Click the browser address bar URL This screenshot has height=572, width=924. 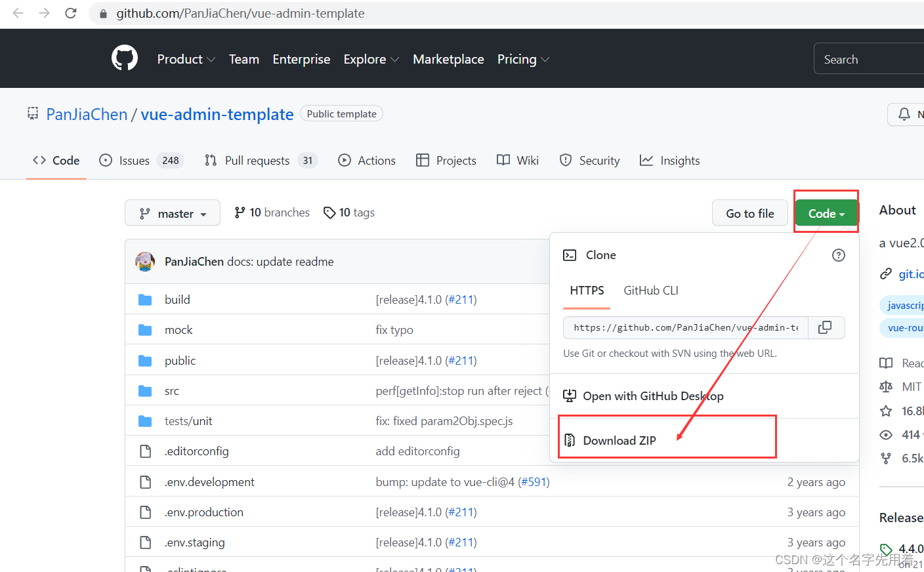(x=240, y=13)
